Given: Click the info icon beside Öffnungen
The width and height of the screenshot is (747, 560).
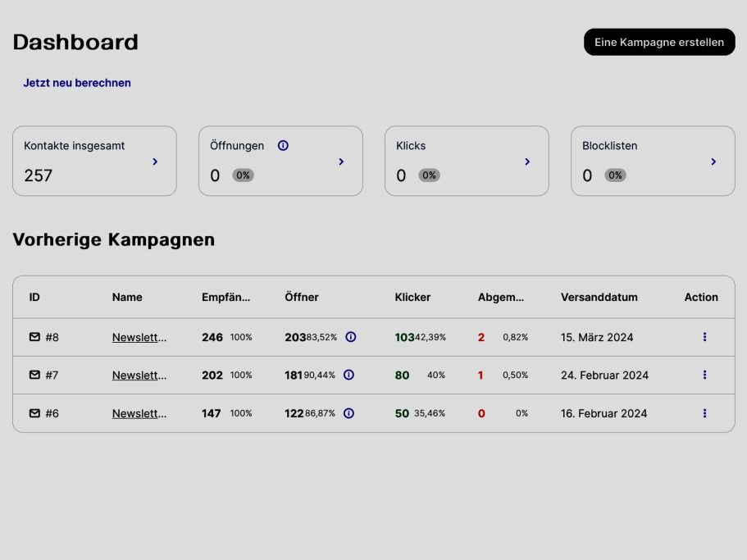Looking at the screenshot, I should (283, 146).
